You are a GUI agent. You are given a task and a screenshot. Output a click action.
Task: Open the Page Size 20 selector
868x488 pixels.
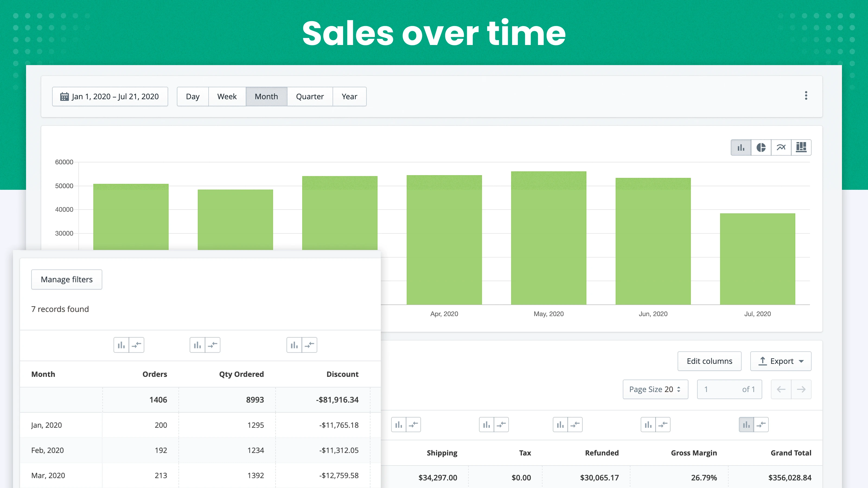[655, 389]
